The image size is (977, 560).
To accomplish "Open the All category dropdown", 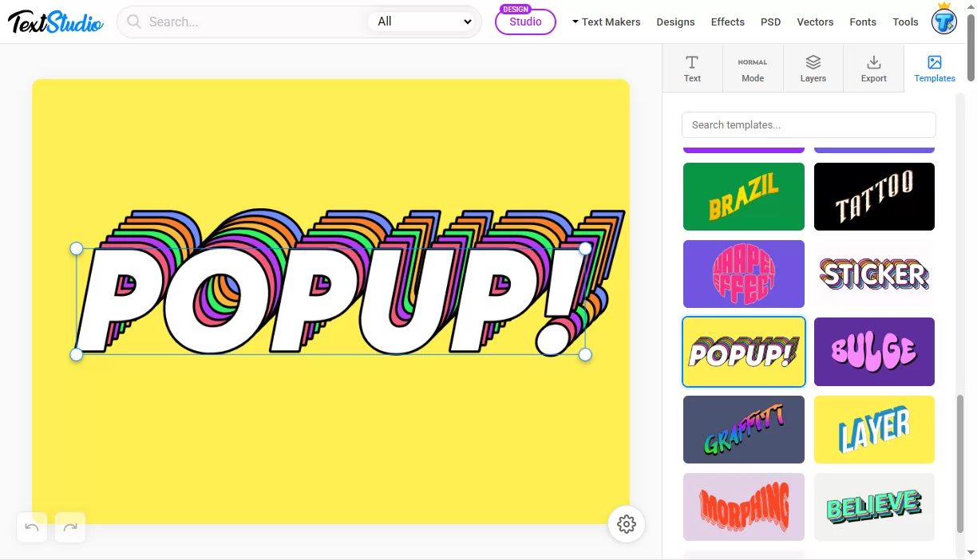I will pos(424,22).
